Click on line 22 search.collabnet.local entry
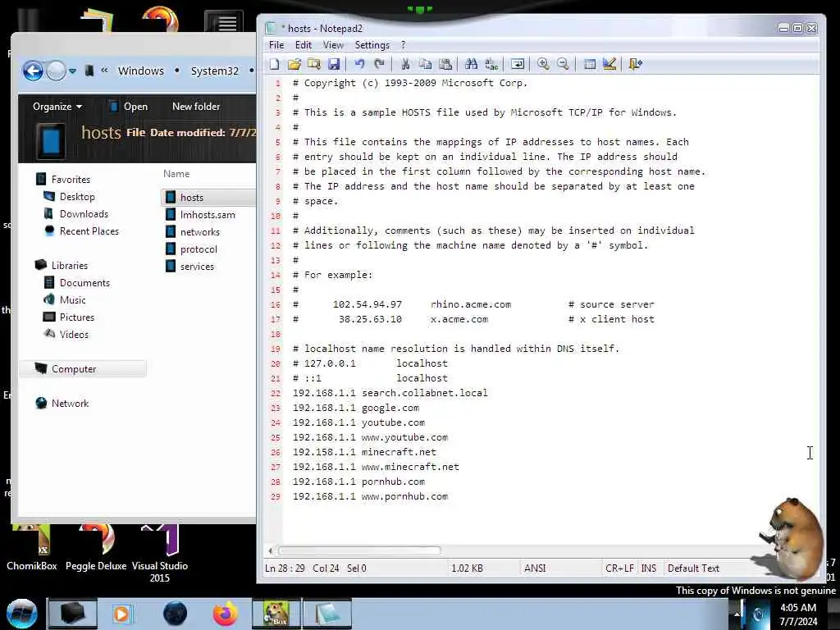Screen dimensions: 840x630 (390, 393)
